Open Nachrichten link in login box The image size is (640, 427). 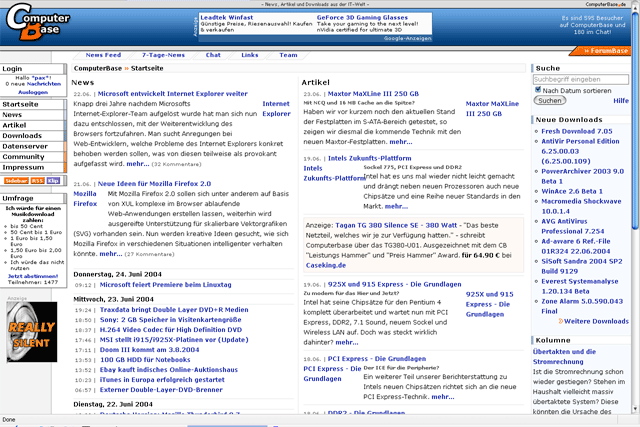coord(44,84)
